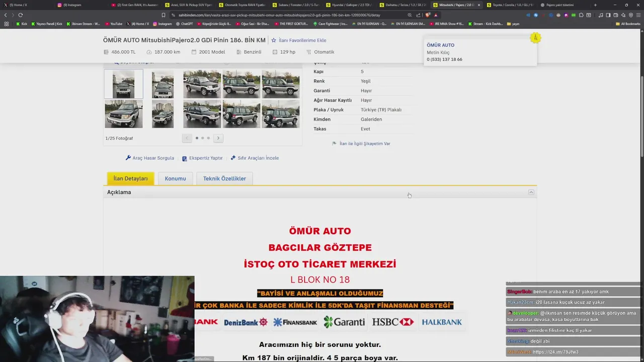Open the zoom magnifier in address bar
The width and height of the screenshot is (644, 362).
410,15
